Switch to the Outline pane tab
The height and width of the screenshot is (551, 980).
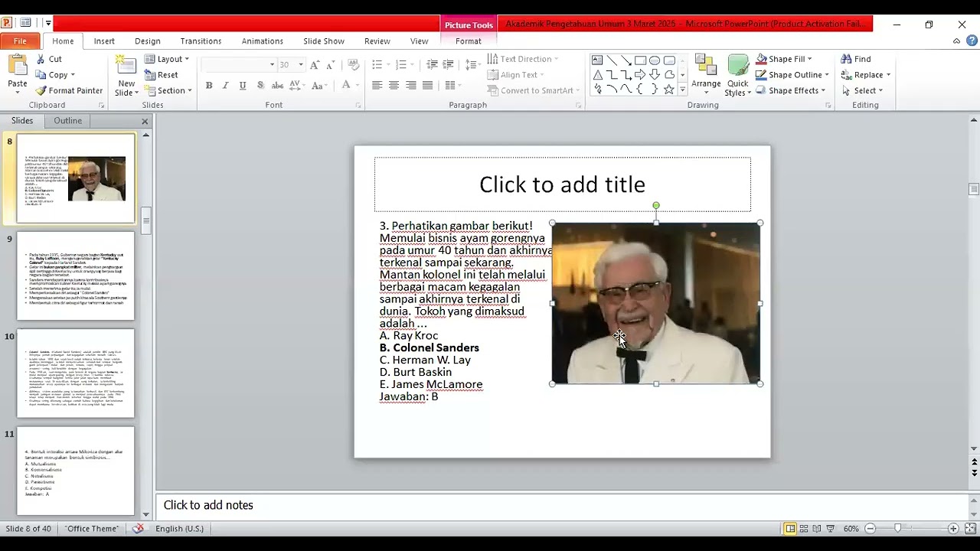tap(67, 121)
